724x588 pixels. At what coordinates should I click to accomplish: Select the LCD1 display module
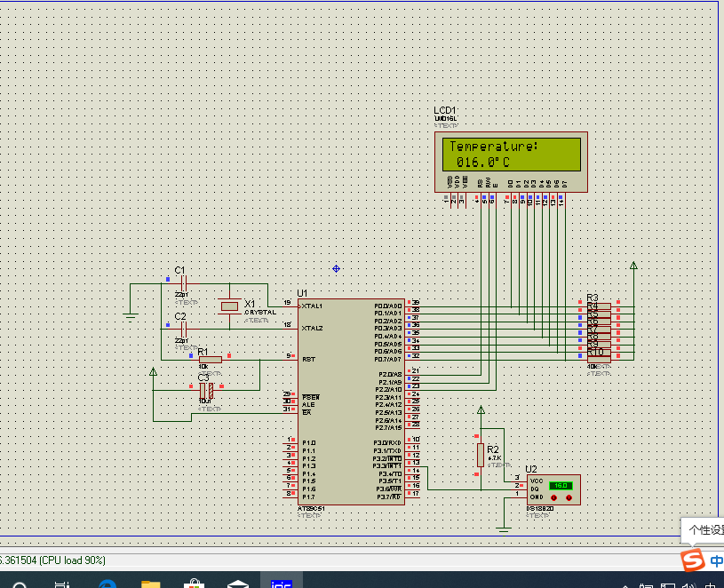click(511, 162)
